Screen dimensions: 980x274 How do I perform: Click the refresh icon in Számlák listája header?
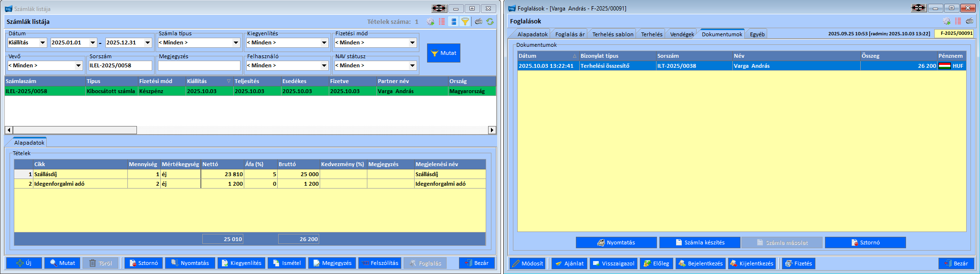click(490, 21)
